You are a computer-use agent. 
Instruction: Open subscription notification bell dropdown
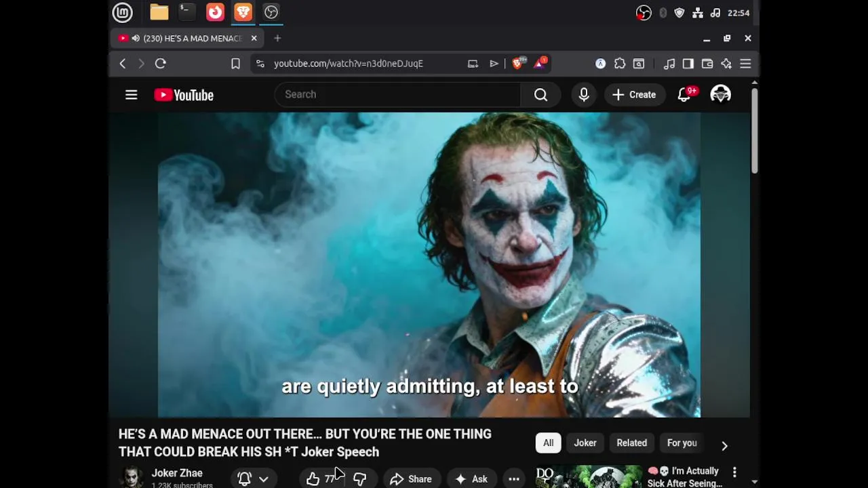(x=254, y=479)
